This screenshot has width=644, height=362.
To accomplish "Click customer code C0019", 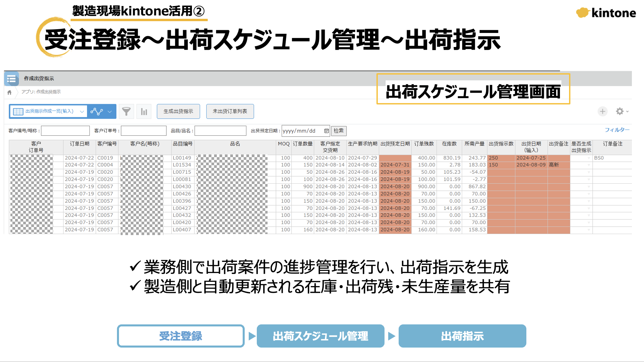I will coord(105,158).
